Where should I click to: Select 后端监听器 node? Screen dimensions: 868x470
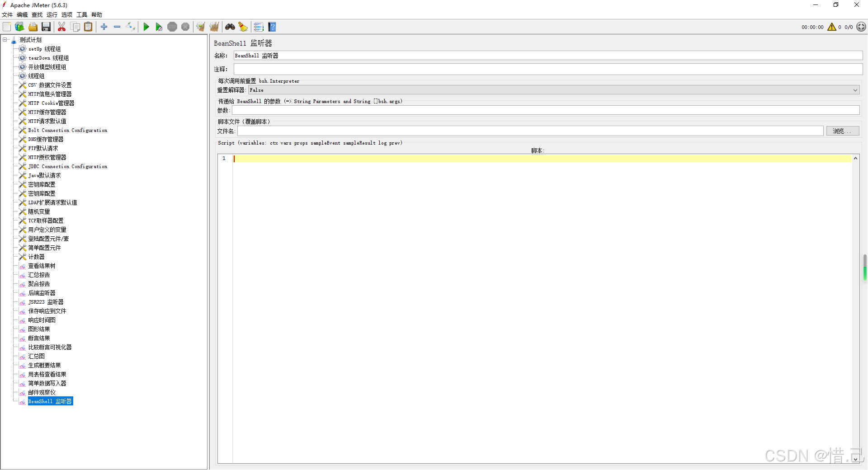pos(42,293)
